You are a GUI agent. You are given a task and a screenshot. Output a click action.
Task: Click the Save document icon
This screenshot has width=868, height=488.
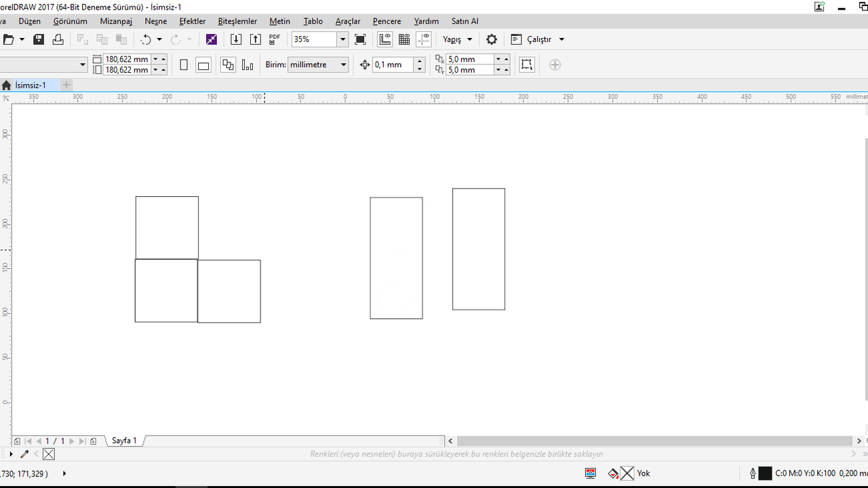pos(39,39)
